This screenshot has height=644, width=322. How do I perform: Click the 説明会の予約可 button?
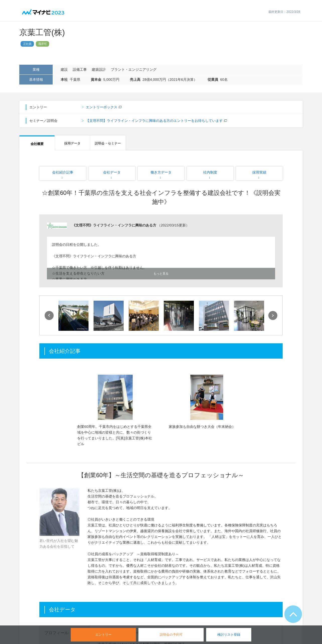pyautogui.click(x=171, y=635)
